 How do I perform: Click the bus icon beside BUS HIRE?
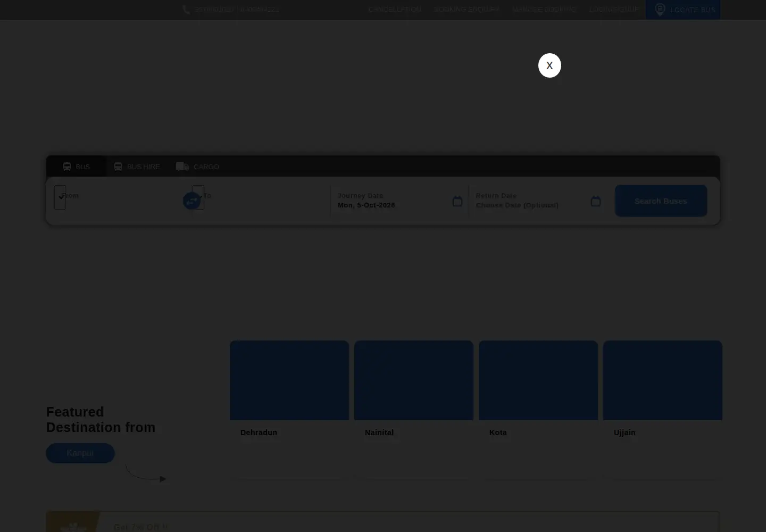pyautogui.click(x=118, y=167)
